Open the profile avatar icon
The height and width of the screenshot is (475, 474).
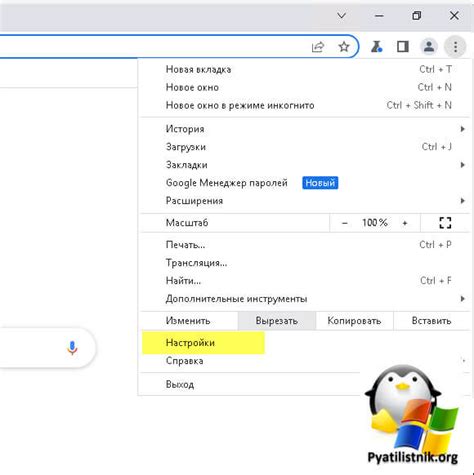(429, 47)
